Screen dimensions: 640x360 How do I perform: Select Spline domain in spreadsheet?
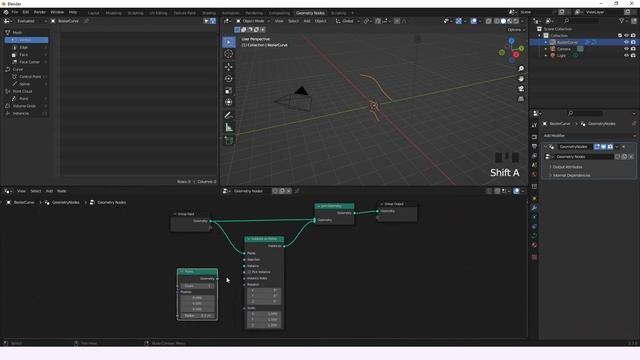(x=26, y=84)
